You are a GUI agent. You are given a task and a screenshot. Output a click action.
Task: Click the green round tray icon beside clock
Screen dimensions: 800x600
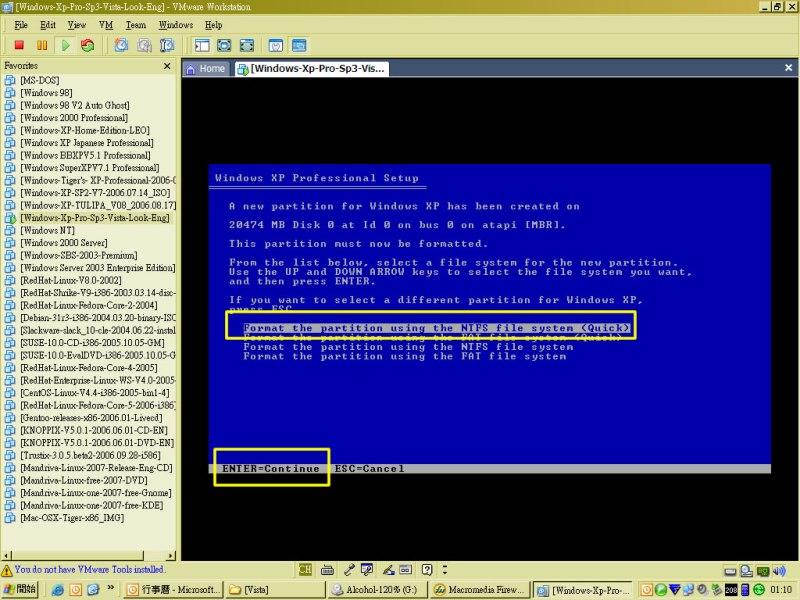pyautogui.click(x=759, y=590)
